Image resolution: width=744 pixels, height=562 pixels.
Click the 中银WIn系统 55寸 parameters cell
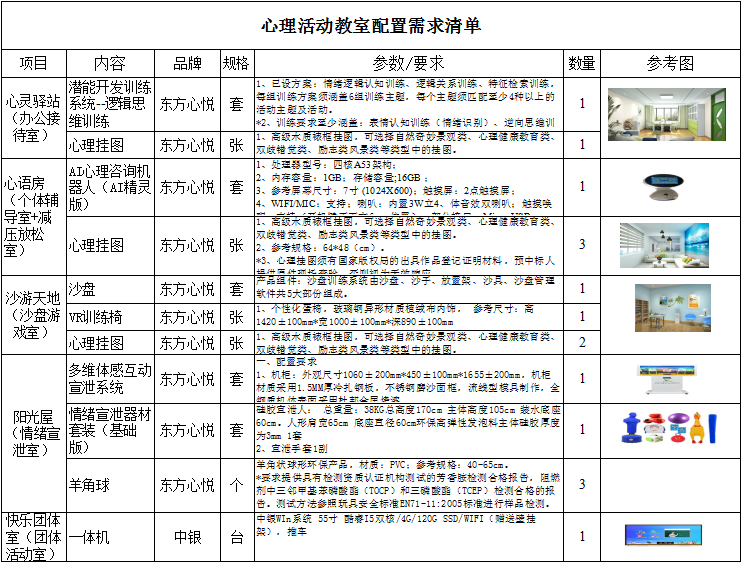point(409,537)
